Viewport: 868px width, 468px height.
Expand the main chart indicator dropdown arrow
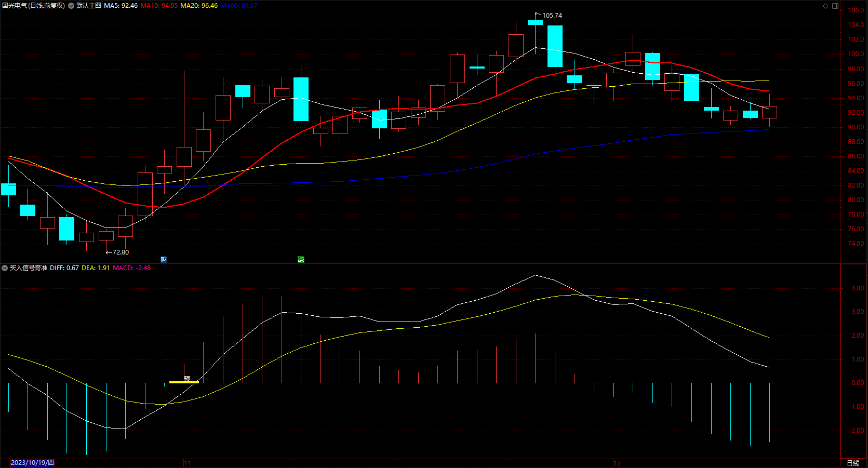71,6
